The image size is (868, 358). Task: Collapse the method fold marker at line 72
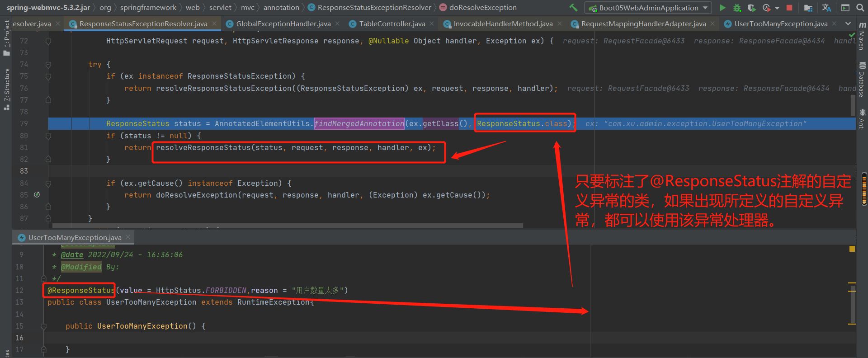(48, 41)
